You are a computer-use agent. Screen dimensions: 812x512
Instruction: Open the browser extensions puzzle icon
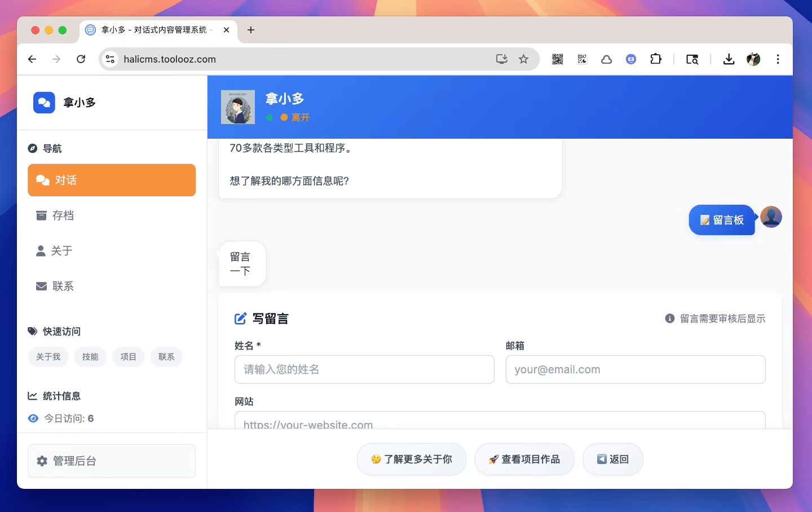[x=656, y=59]
